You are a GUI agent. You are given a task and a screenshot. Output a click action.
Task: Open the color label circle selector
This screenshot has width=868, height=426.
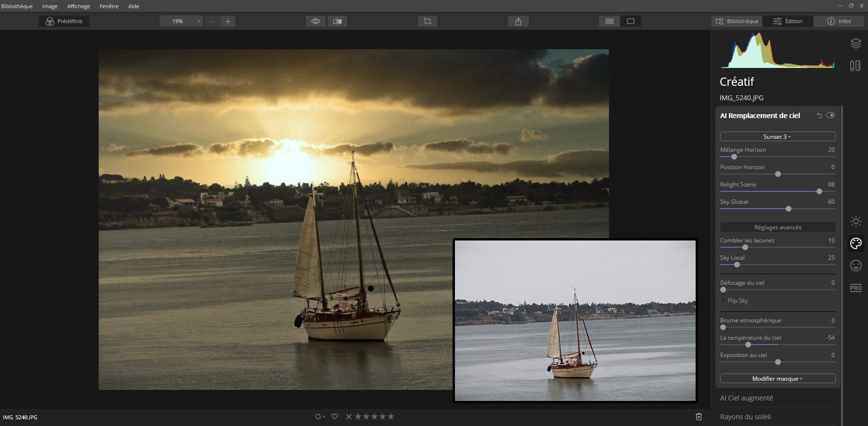[x=319, y=417]
